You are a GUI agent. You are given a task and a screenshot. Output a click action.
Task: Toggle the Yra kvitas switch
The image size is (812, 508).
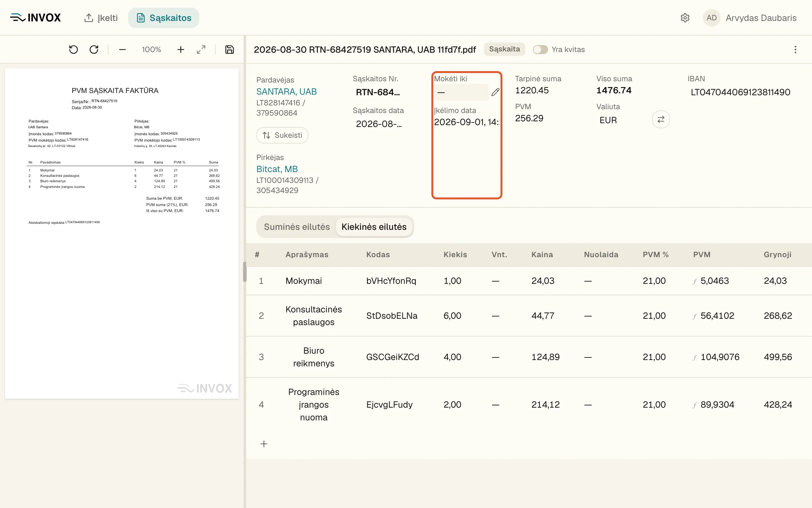540,50
